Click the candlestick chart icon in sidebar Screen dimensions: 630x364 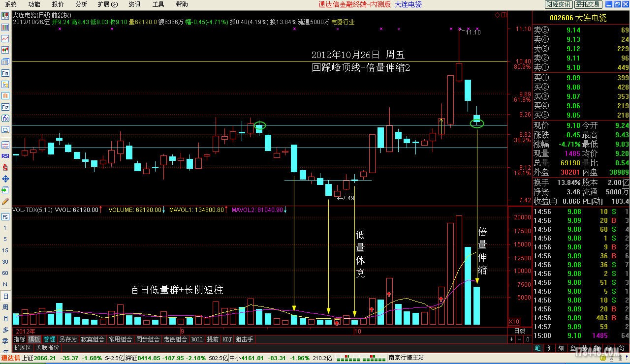click(x=5, y=50)
